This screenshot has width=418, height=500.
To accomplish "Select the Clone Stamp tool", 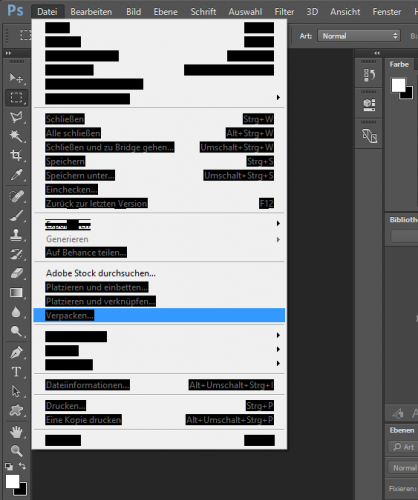I will click(x=16, y=235).
